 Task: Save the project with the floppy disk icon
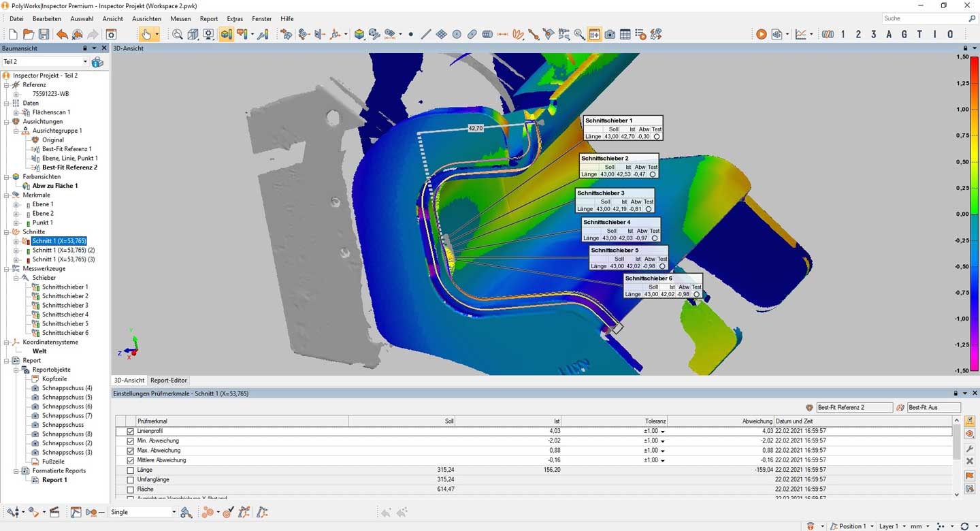(x=44, y=34)
